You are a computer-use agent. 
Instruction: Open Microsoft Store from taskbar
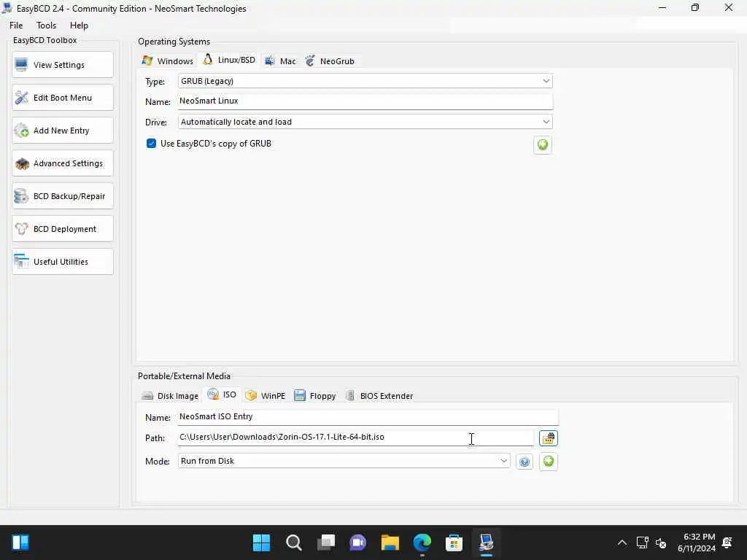click(x=454, y=542)
